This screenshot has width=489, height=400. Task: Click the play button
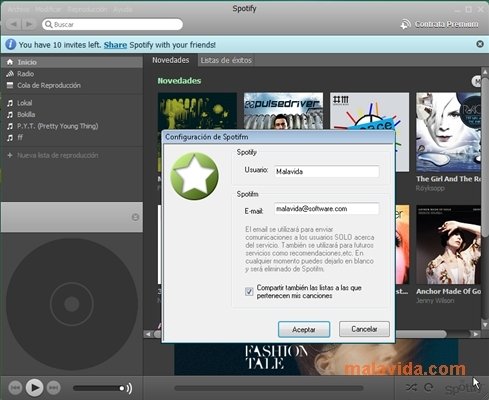(x=34, y=387)
